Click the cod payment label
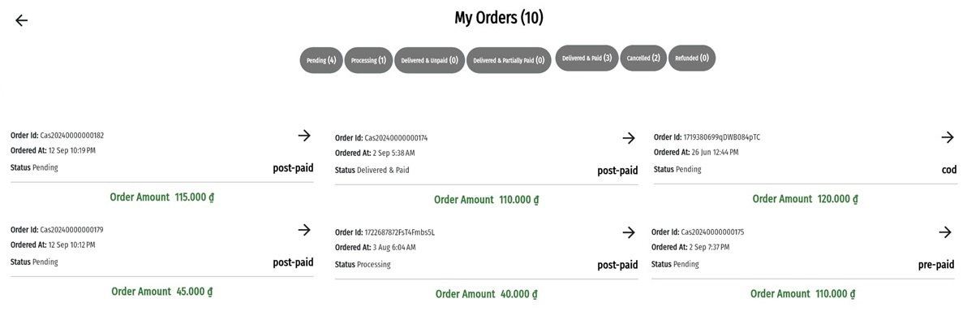Screen dimensions: 980x316 pos(949,170)
